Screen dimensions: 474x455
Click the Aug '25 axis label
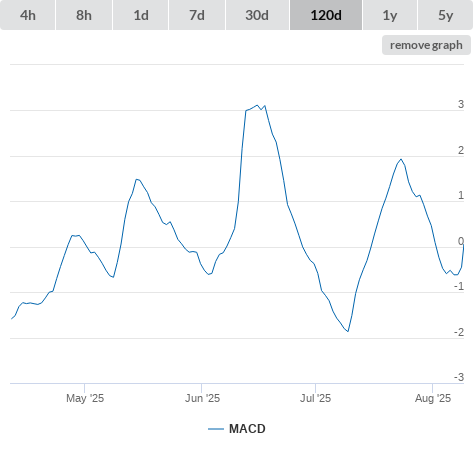click(x=433, y=398)
